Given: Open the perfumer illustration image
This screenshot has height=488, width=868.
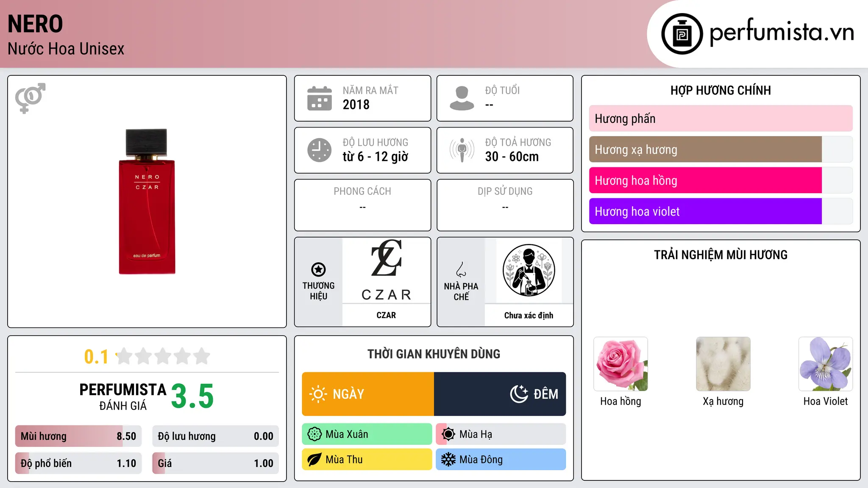Looking at the screenshot, I should pos(529,270).
